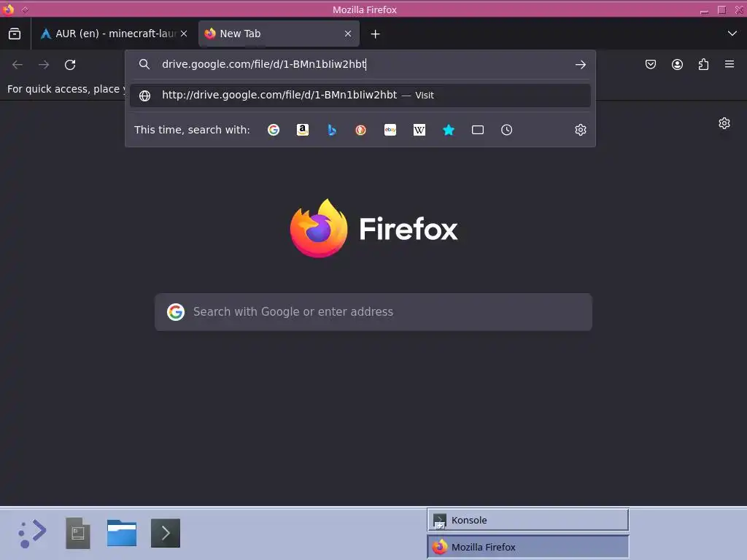Open Firefox account menu
Screen dimensions: 747x560
677,64
